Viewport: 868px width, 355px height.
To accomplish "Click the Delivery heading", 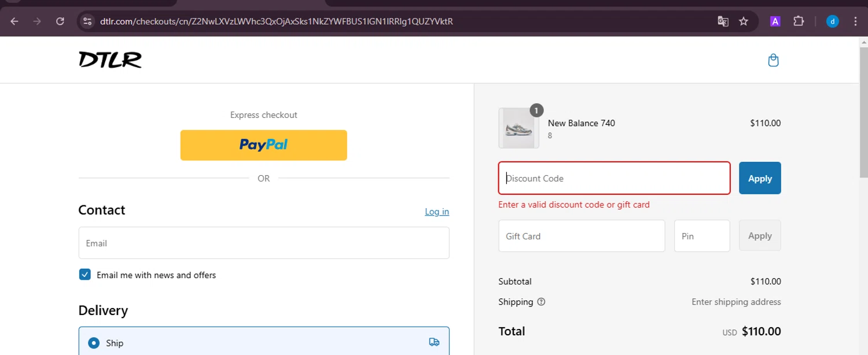I will 103,310.
